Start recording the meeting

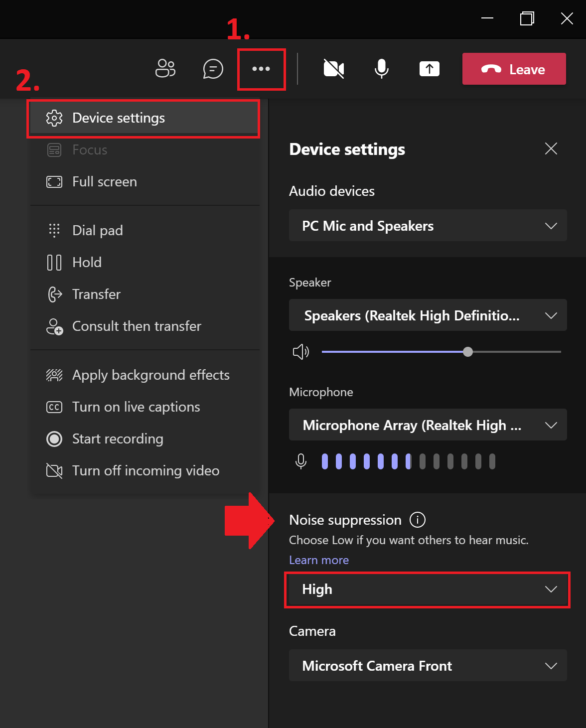click(118, 439)
